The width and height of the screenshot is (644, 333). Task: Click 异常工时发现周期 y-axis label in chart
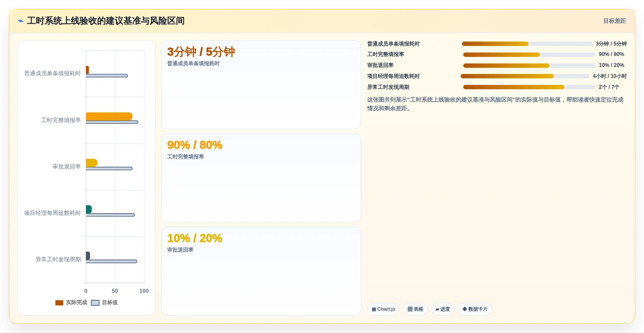click(x=58, y=259)
